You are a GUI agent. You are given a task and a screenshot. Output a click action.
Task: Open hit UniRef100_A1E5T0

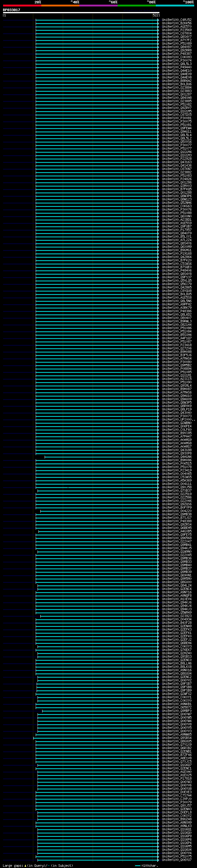177,26
